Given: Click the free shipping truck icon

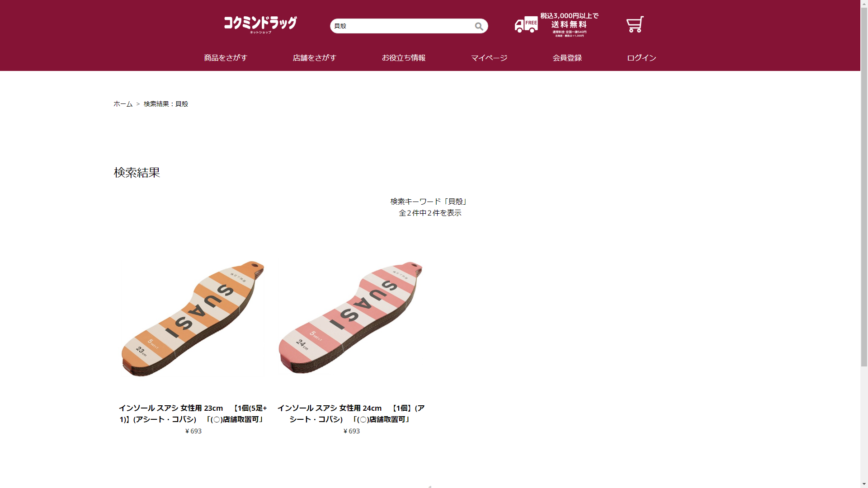Looking at the screenshot, I should [526, 25].
